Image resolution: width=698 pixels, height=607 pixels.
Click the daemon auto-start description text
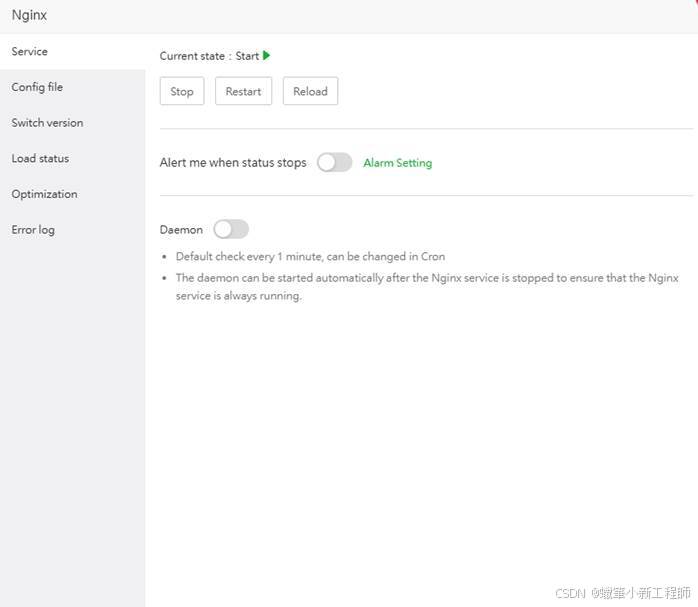pos(427,287)
